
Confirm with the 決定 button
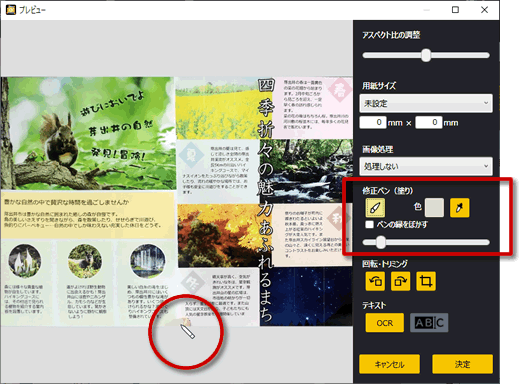coord(462,364)
